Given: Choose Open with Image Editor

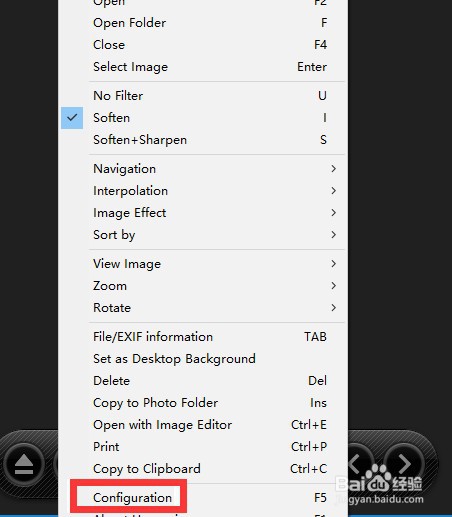Looking at the screenshot, I should 203,425.
